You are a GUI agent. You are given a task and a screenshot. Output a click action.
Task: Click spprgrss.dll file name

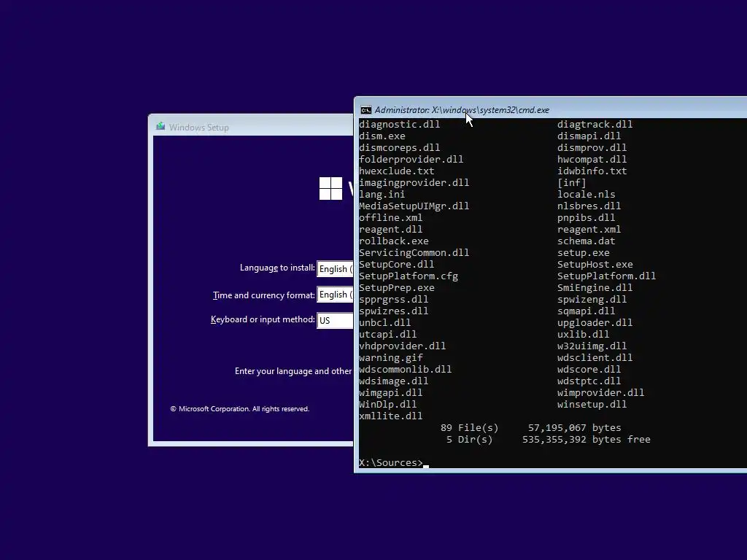(393, 300)
